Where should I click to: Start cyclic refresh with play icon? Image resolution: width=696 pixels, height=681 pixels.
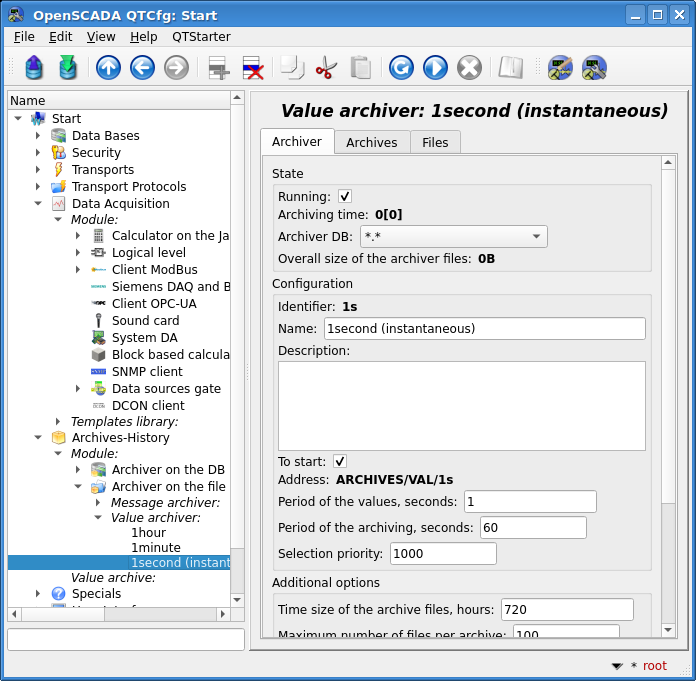coord(435,68)
